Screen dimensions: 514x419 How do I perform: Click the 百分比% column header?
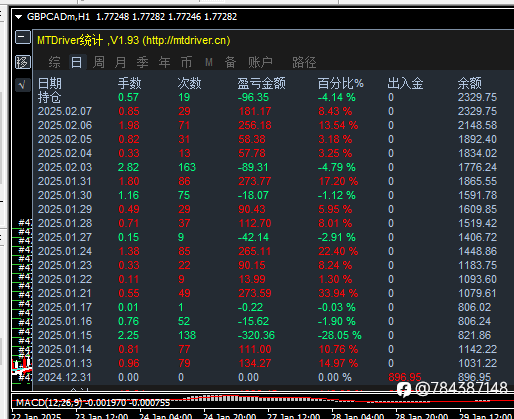pos(340,83)
